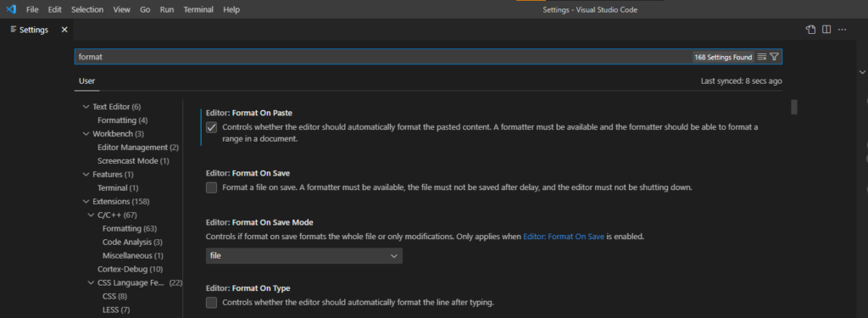Screen dimensions: 868x318
Task: Click the settings list scrollbar thumb
Action: (793, 107)
